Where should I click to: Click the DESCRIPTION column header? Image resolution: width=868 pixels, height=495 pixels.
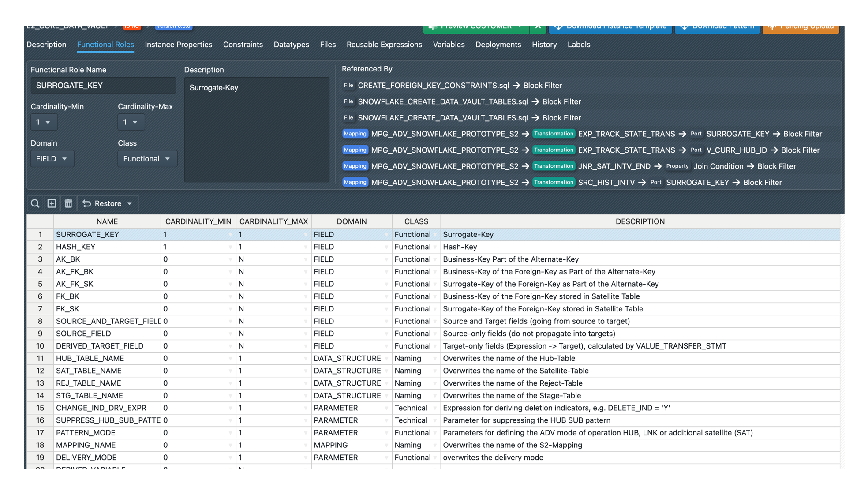(640, 221)
